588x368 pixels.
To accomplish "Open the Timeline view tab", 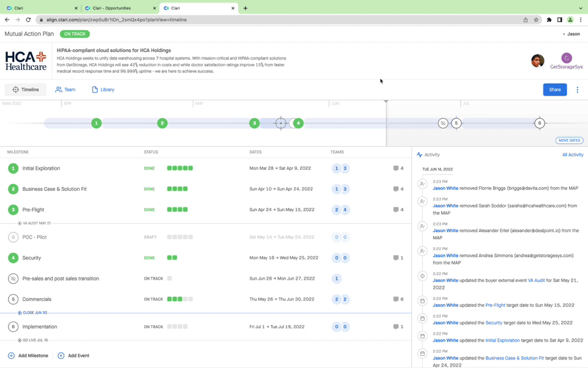I will (26, 90).
